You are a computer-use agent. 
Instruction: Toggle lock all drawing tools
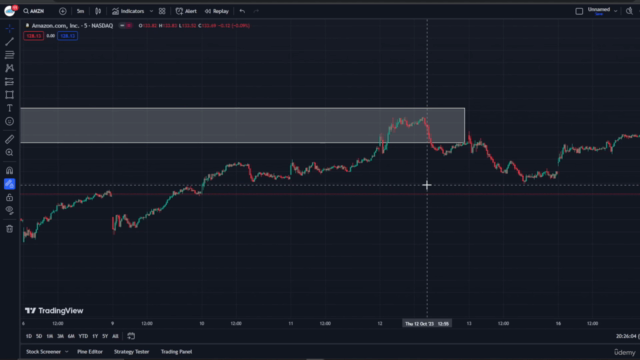9,198
